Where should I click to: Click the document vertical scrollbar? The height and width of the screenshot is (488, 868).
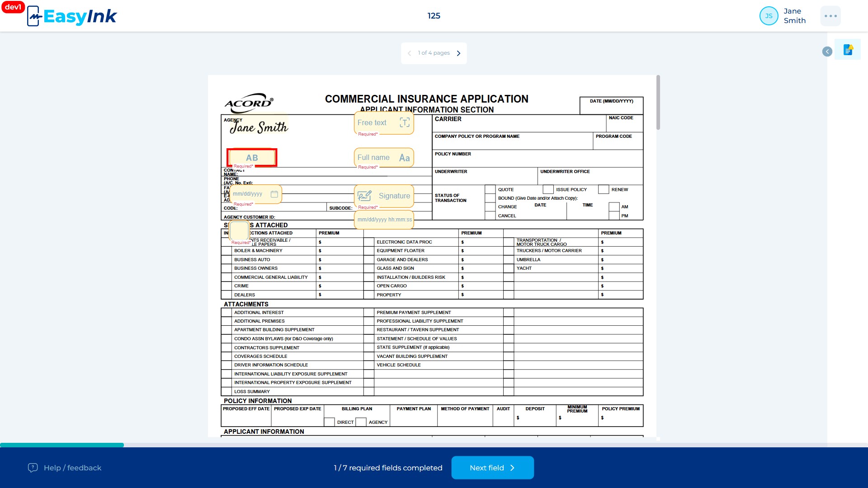click(658, 103)
